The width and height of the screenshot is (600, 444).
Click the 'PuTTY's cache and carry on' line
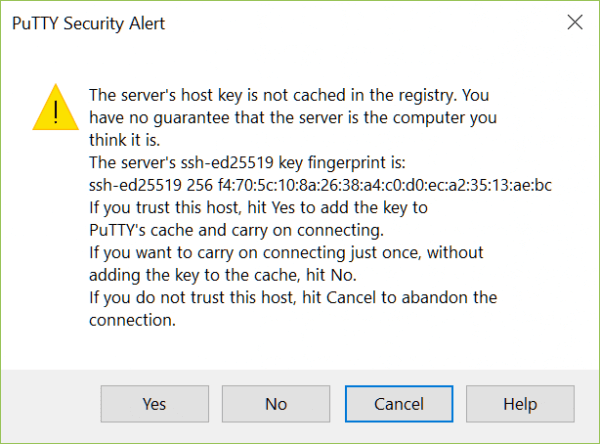236,230
